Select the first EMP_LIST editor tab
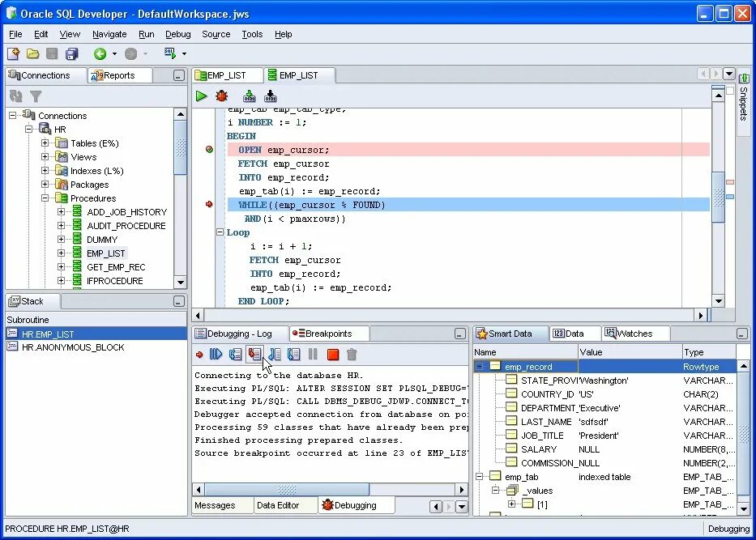The width and height of the screenshot is (756, 540). (x=227, y=75)
